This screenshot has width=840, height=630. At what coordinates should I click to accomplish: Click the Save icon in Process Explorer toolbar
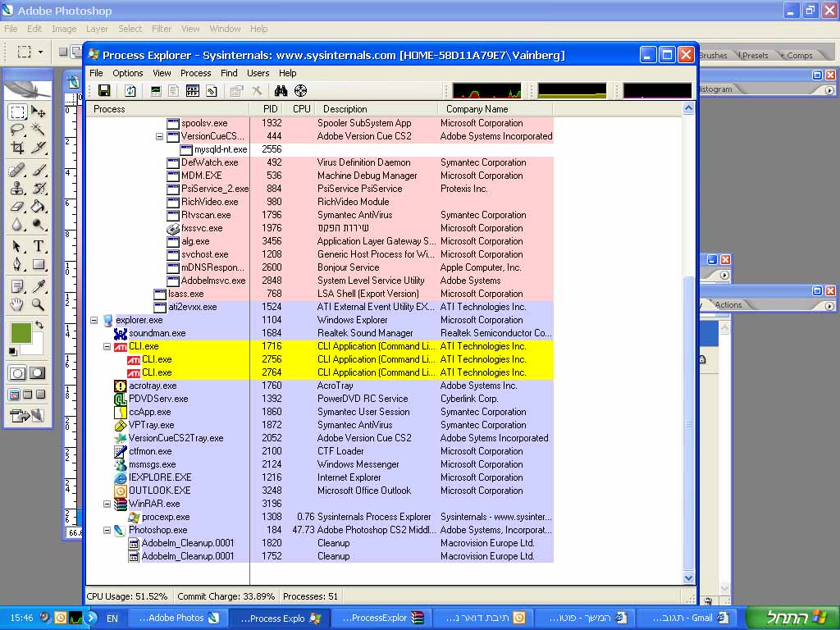point(104,90)
